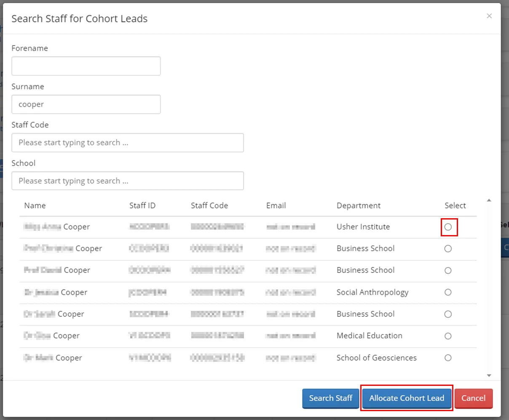Pick Sarah Cooper using the Select column
The image size is (509, 420).
click(448, 314)
